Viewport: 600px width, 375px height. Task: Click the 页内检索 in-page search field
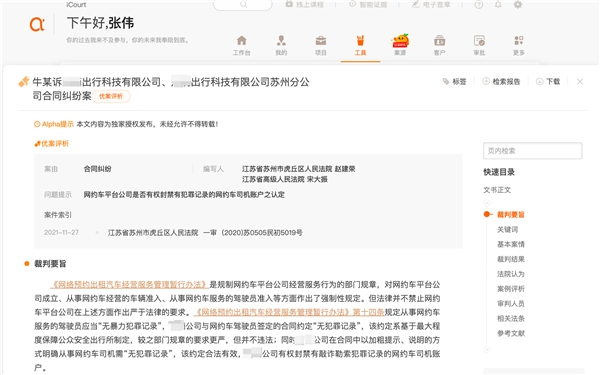(x=533, y=151)
